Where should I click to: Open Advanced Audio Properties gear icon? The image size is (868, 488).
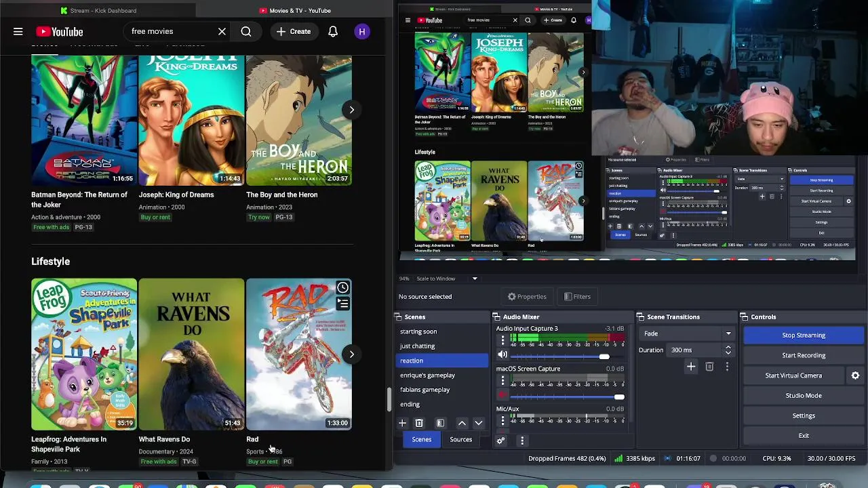tap(500, 441)
